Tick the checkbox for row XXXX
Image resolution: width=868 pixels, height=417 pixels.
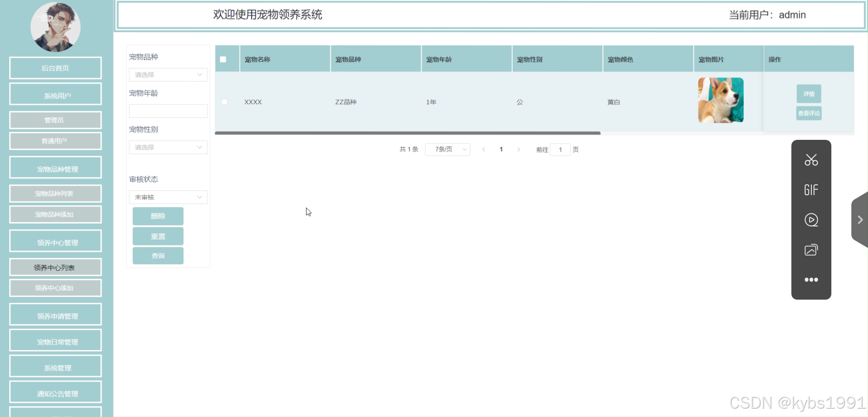pyautogui.click(x=224, y=102)
